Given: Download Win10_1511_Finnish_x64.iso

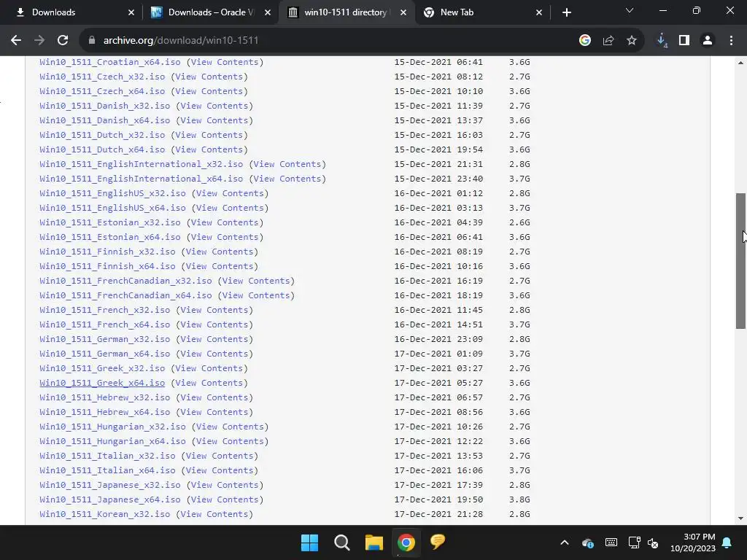Looking at the screenshot, I should click(107, 266).
